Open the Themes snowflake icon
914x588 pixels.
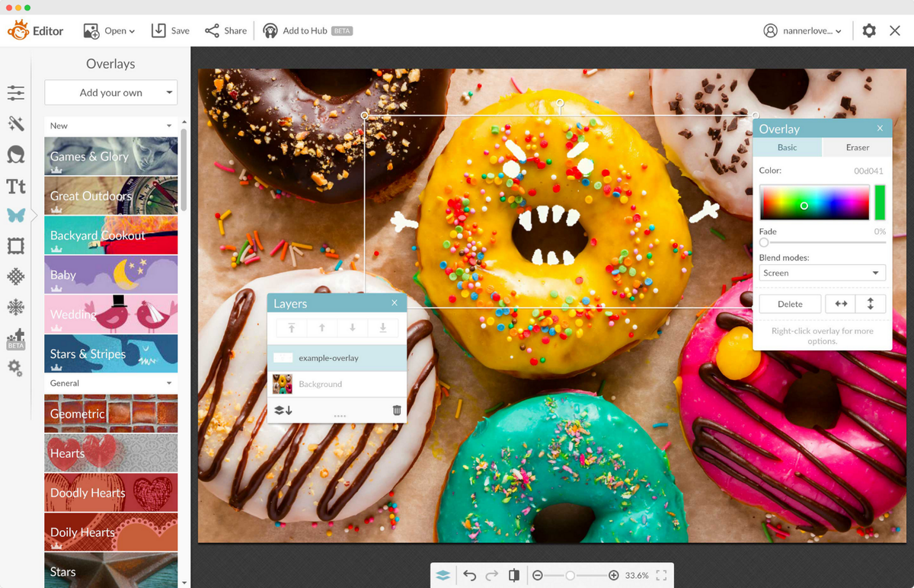pos(16,307)
